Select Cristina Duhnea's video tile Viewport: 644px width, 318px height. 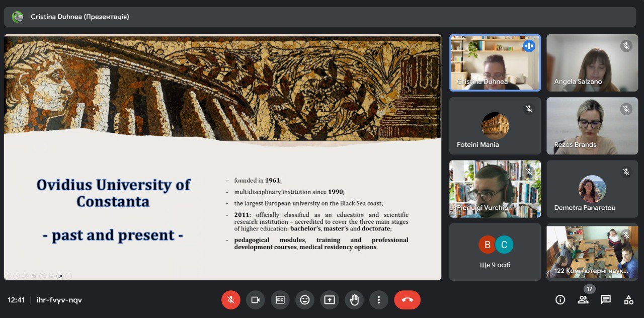tap(495, 63)
